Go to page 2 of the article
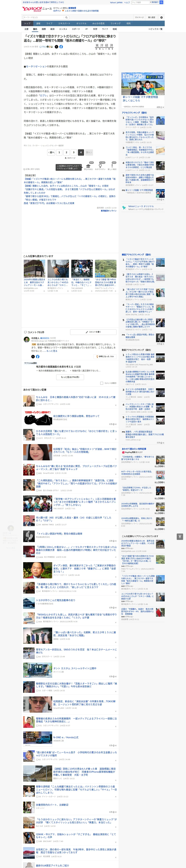 click(66, 152)
